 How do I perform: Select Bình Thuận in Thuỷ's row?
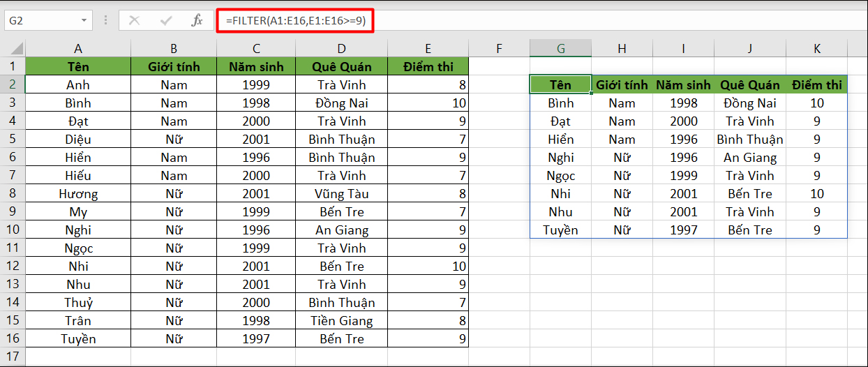point(341,302)
